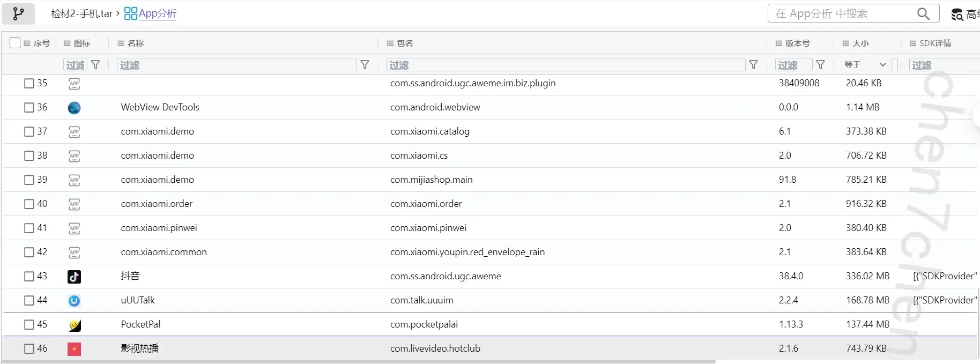The width and height of the screenshot is (980, 364).
Task: Open the advanced search icon
Action: (957, 14)
